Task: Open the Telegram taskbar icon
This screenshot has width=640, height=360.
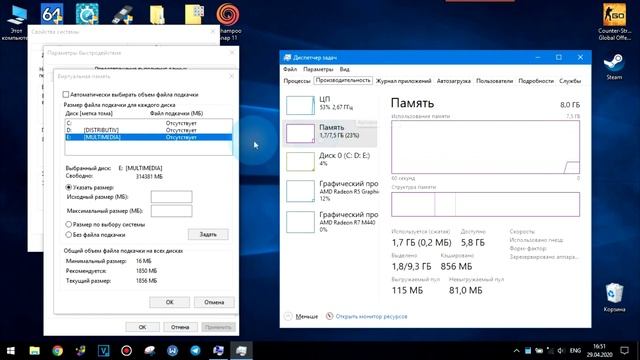Action: (x=196, y=351)
